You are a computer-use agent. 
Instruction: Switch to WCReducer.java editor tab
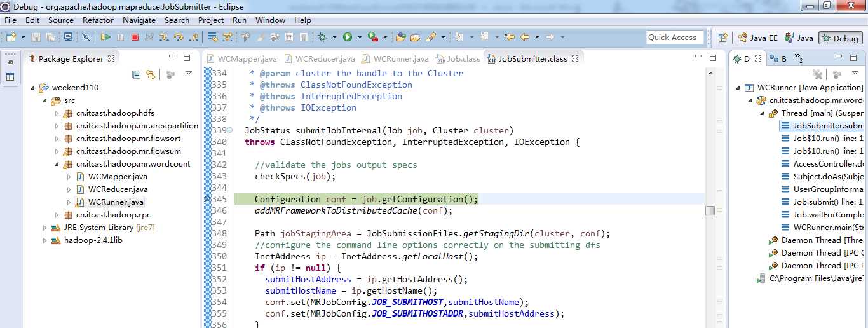(x=319, y=58)
